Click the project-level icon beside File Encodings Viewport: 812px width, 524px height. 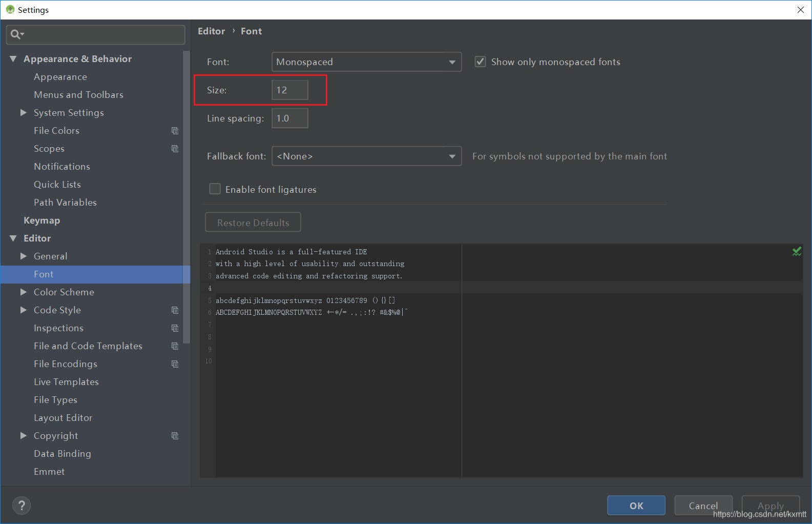coord(175,364)
